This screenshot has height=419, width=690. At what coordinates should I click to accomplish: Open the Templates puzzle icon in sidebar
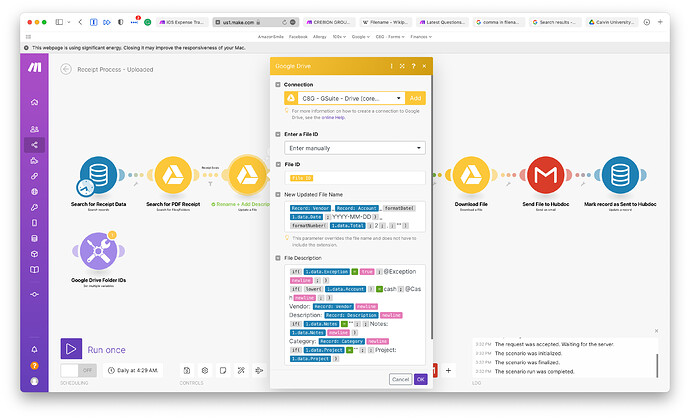(x=34, y=161)
